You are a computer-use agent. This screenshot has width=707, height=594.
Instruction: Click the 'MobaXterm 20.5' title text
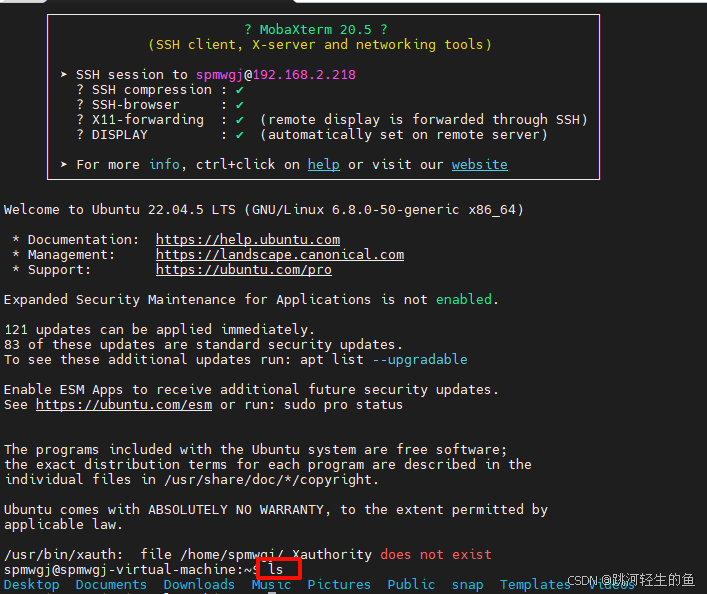[x=316, y=30]
